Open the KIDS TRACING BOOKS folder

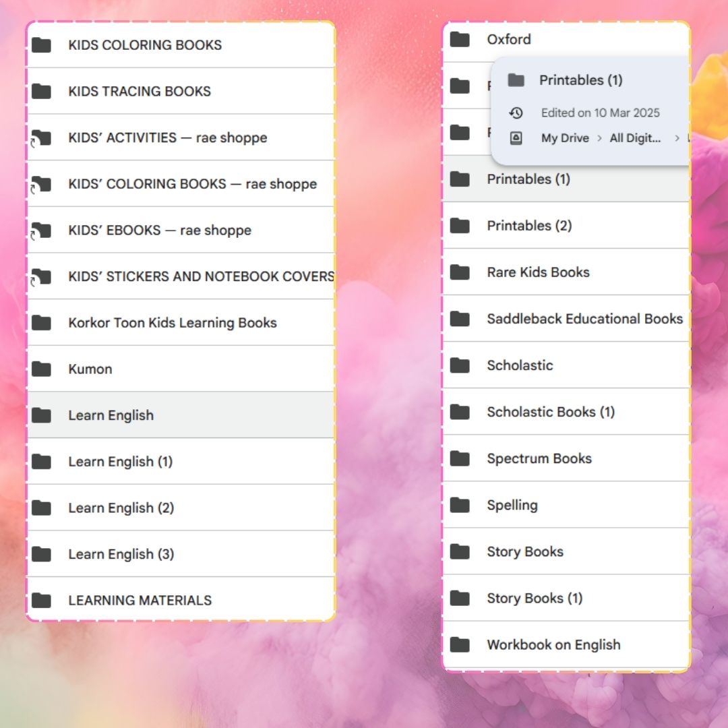(140, 92)
